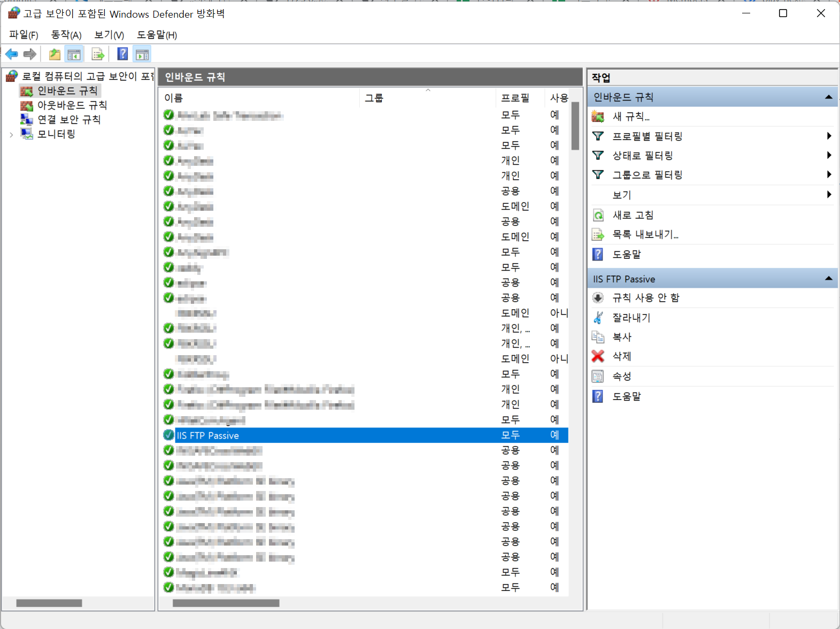The width and height of the screenshot is (840, 629).
Task: Click 도움말 under 인바운드 규칙 section
Action: click(x=627, y=255)
